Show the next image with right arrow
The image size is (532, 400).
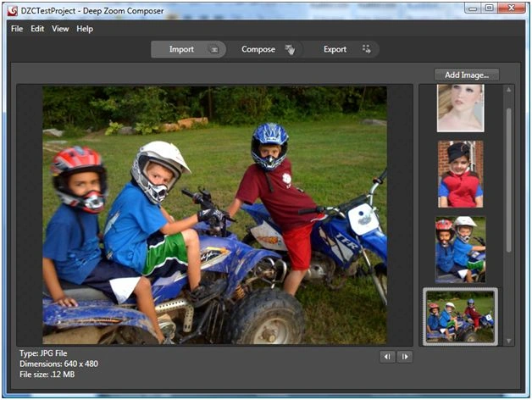coord(405,357)
